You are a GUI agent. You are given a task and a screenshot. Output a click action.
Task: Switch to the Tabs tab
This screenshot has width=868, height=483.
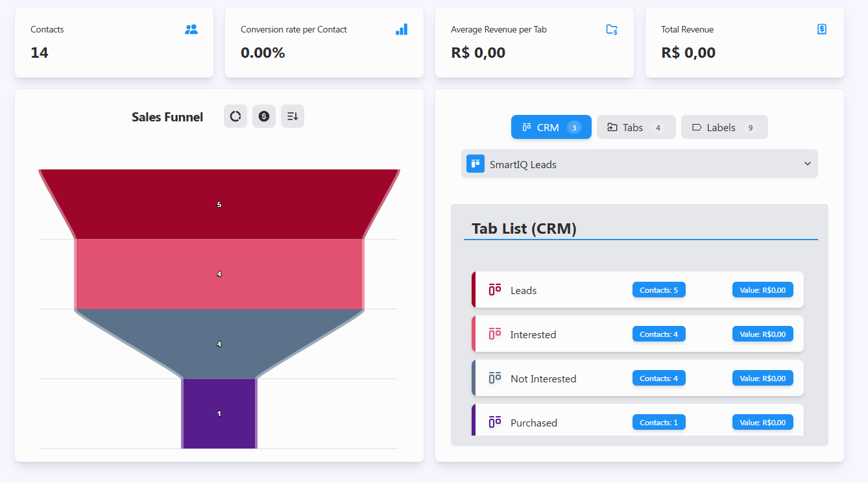[x=636, y=127]
